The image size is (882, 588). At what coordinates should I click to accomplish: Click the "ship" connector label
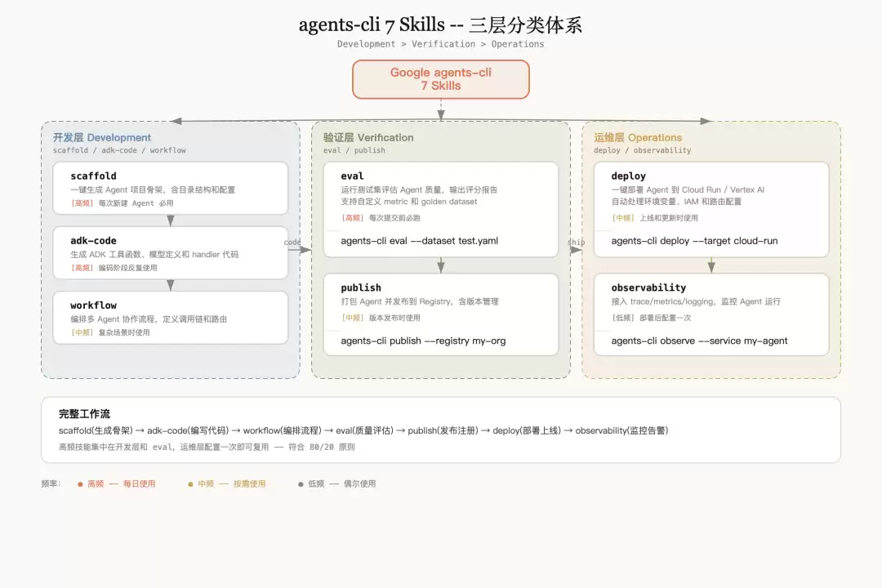576,242
